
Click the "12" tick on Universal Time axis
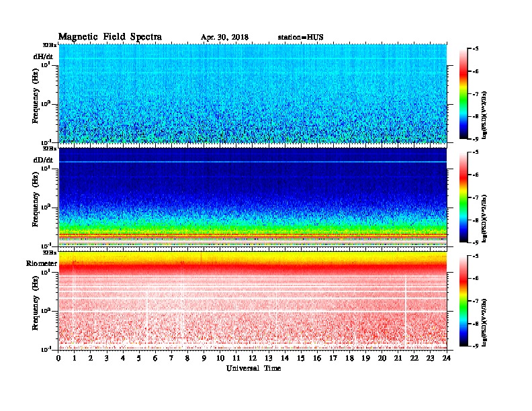click(253, 359)
